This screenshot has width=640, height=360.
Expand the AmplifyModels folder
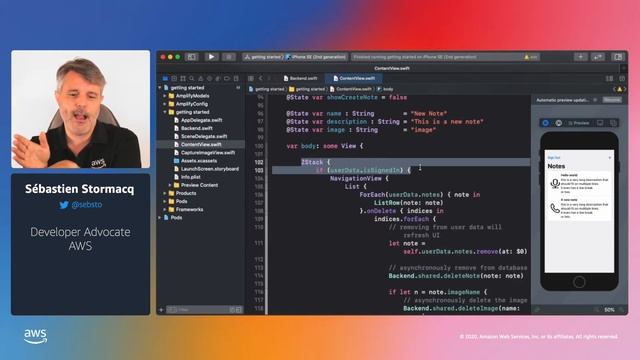coord(165,96)
